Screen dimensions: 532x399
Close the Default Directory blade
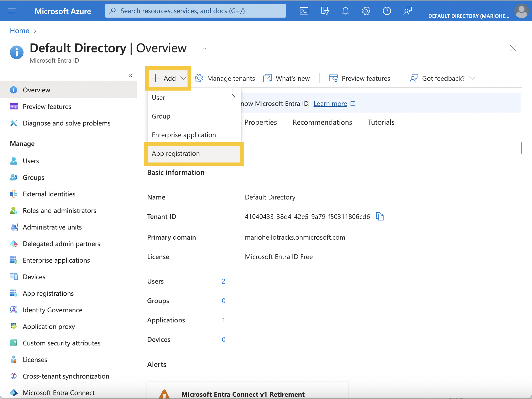pos(513,48)
